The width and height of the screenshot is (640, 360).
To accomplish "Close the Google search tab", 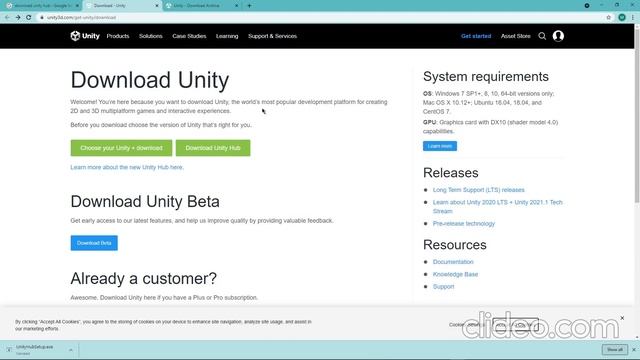I will [77, 6].
